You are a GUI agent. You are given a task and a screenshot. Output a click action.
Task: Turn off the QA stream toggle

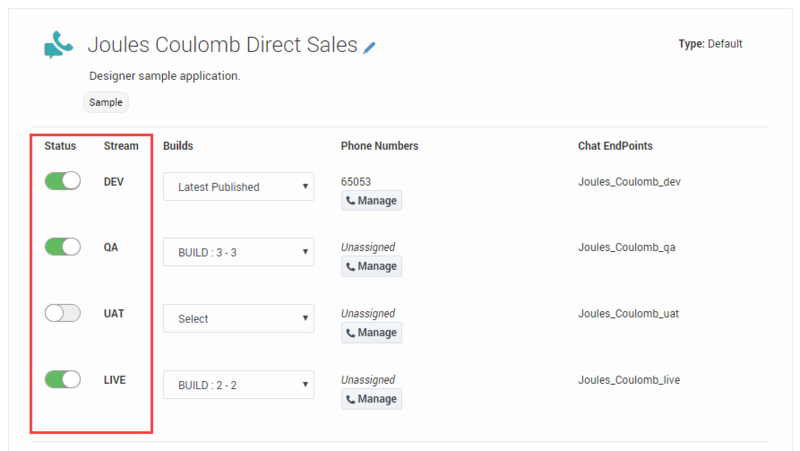pos(63,247)
